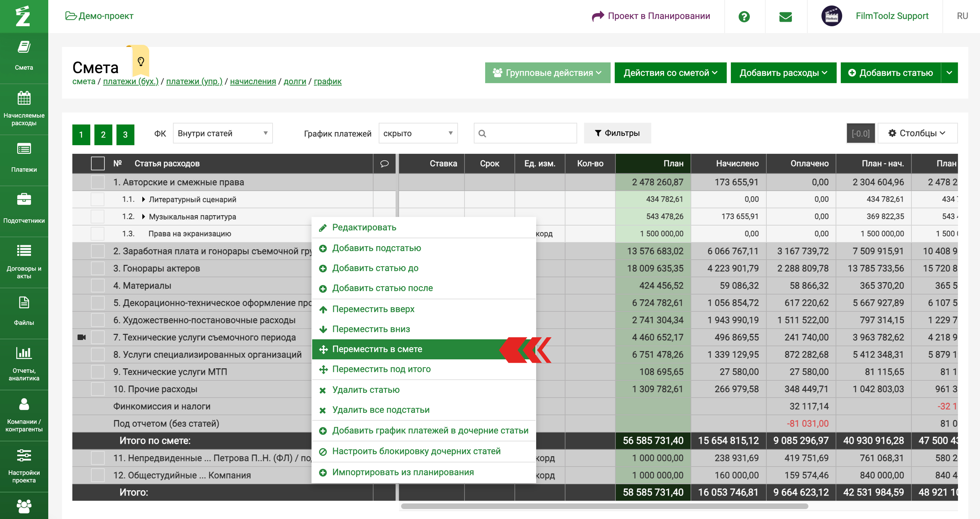Toggle the select-all checkbox in table header
The width and height of the screenshot is (980, 519).
tap(98, 164)
